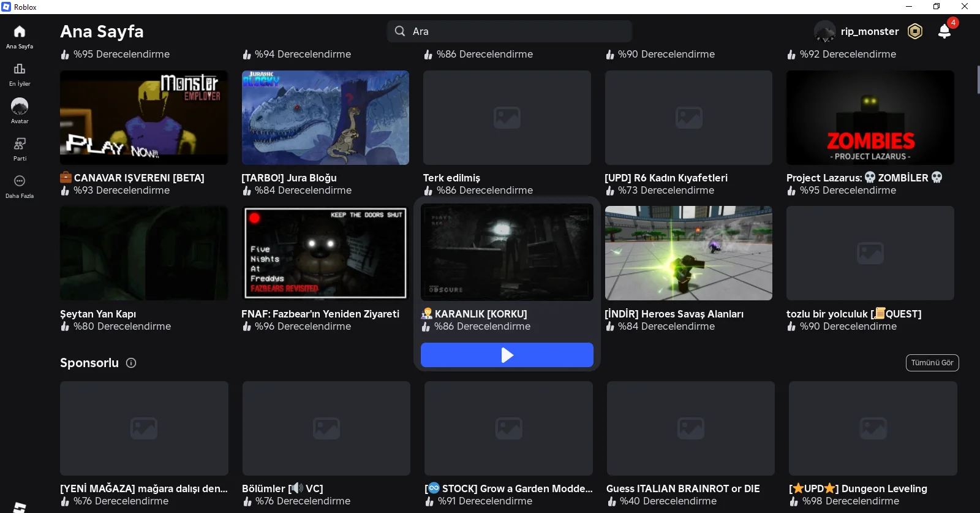Screen dimensions: 980x513
Task: Open the Robux hexagon icon
Action: pyautogui.click(x=915, y=31)
